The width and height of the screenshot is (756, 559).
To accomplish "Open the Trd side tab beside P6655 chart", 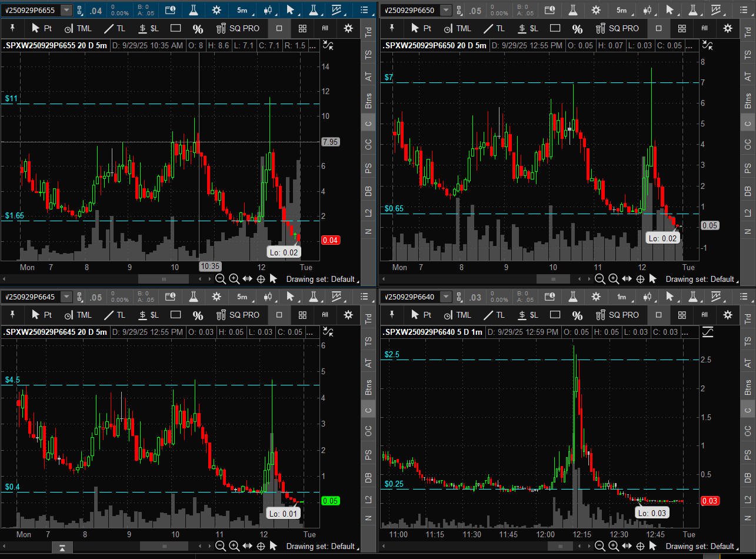I will 369,32.
